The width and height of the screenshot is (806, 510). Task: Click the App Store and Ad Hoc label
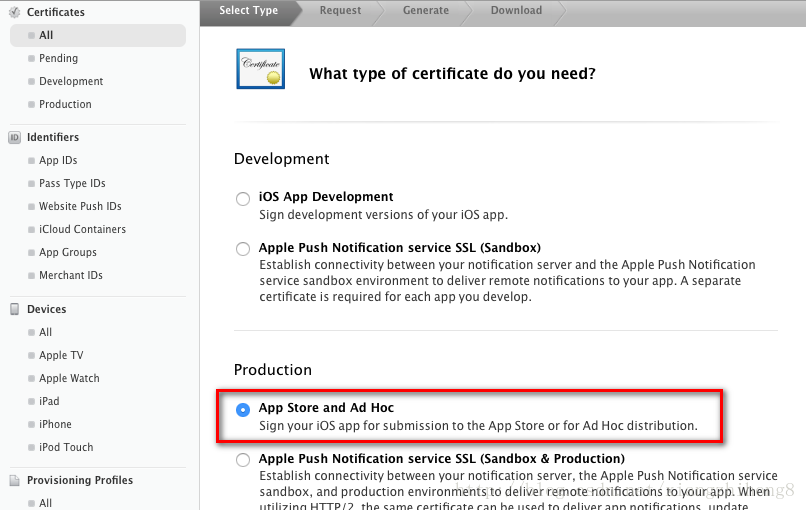coord(326,408)
